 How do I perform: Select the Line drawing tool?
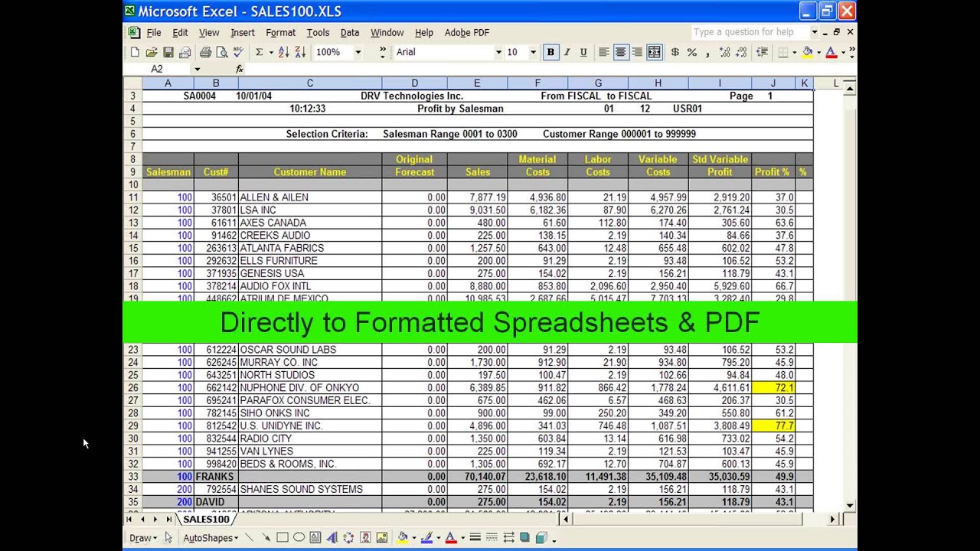pos(249,538)
